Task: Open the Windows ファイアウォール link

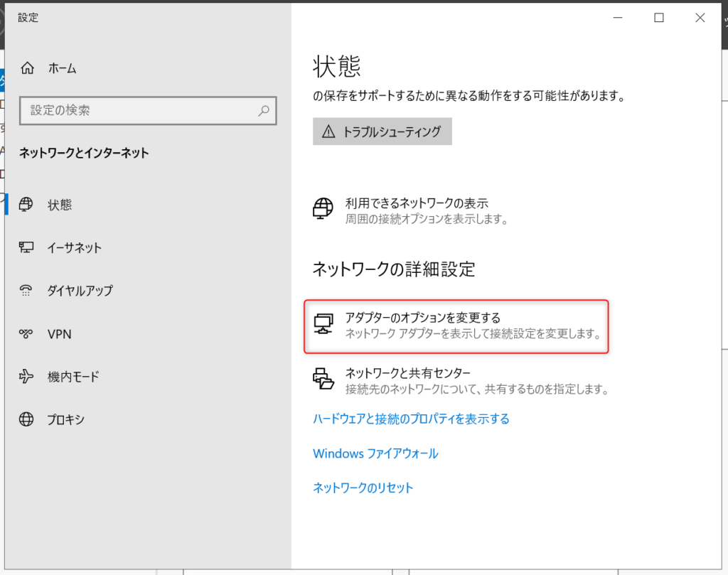Action: 375,453
